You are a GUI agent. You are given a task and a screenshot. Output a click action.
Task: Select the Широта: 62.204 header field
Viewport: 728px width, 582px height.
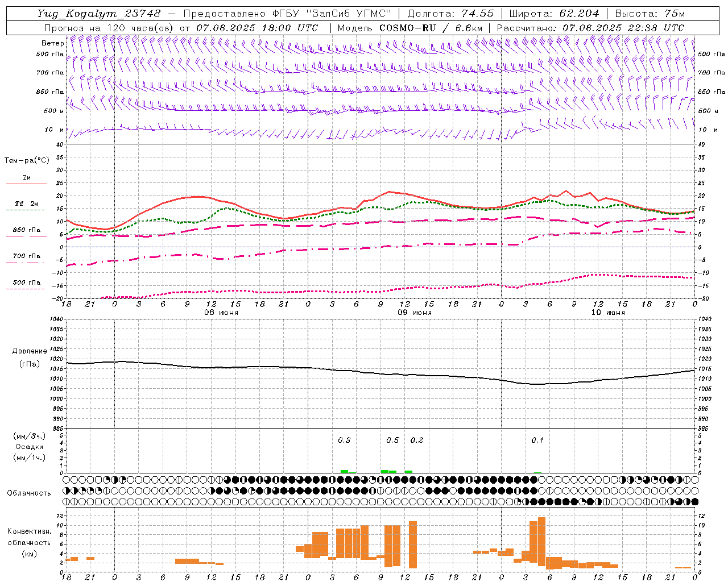tap(554, 14)
